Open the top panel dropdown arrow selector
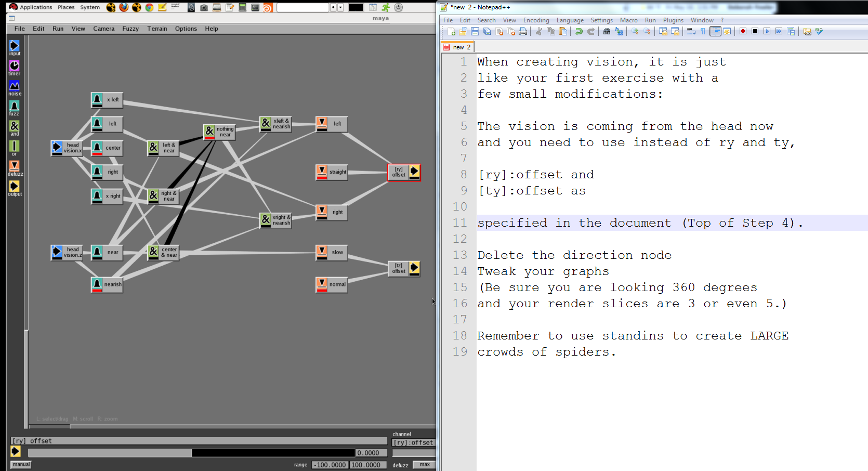This screenshot has width=868, height=471. [340, 7]
